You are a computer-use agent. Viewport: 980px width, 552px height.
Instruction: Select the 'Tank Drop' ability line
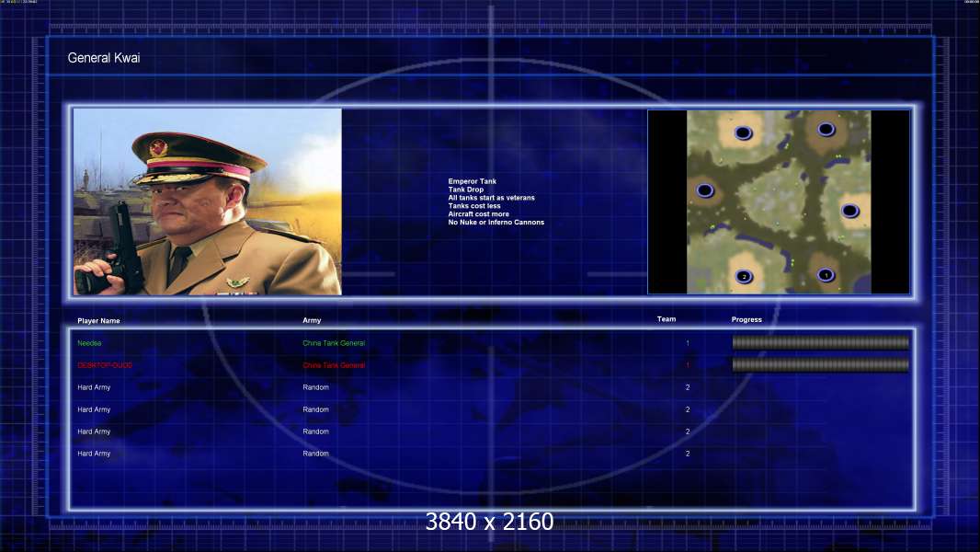click(465, 190)
